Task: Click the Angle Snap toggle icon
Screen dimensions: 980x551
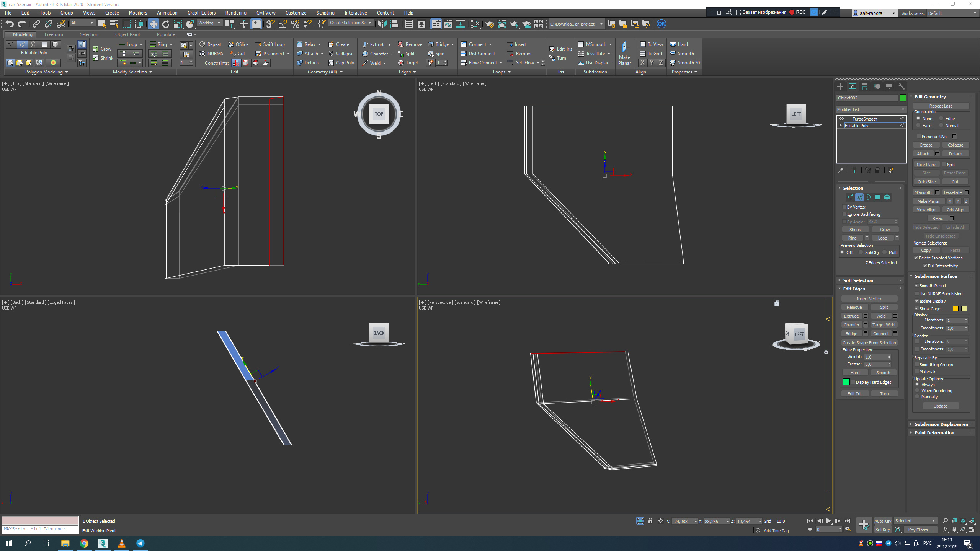Action: click(283, 24)
